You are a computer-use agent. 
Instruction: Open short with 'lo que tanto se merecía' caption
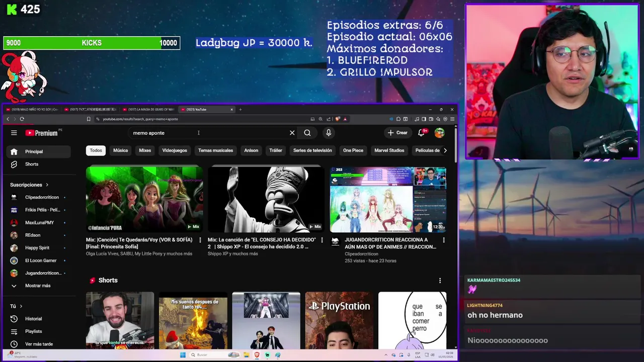tap(120, 320)
